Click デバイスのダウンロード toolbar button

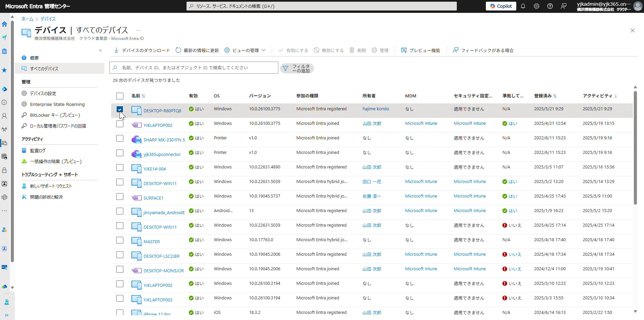[x=142, y=50]
